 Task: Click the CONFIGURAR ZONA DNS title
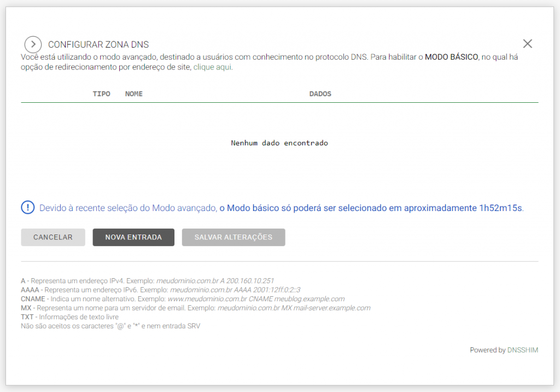[x=98, y=44]
